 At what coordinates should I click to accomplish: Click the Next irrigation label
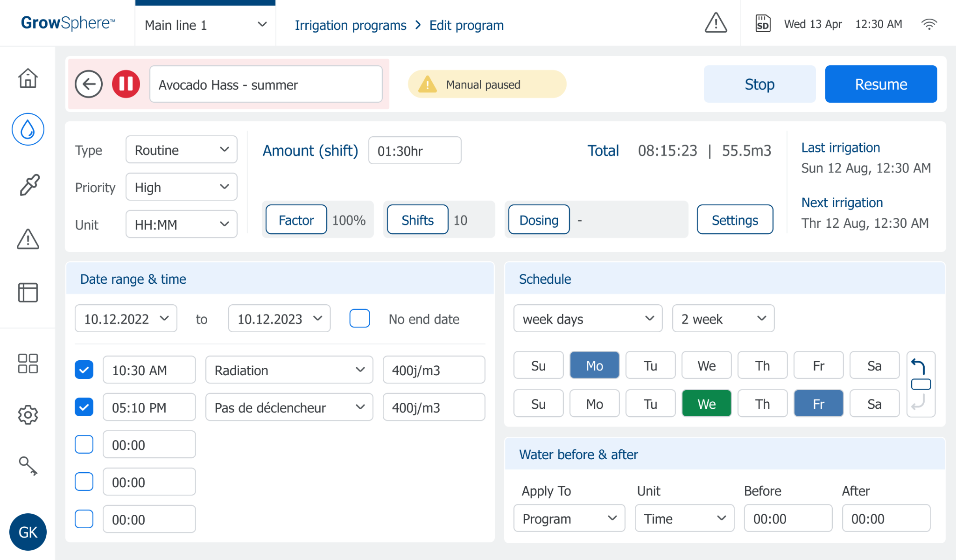[842, 203]
